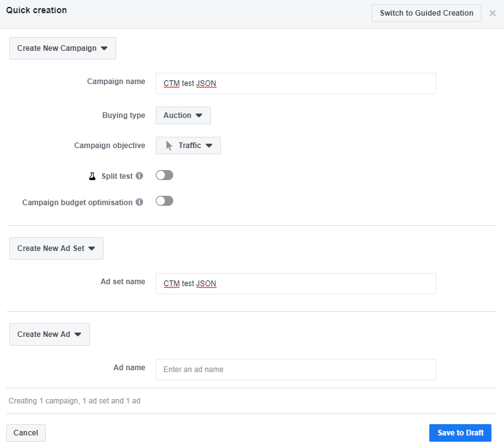Click the Ad set name label
This screenshot has height=448, width=504.
click(x=123, y=282)
